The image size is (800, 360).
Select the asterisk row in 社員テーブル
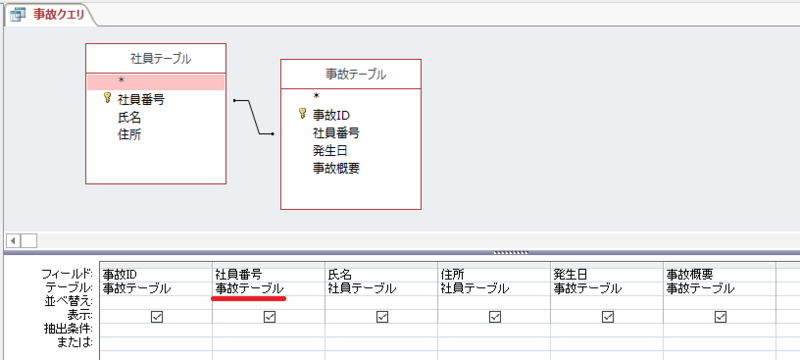click(156, 82)
